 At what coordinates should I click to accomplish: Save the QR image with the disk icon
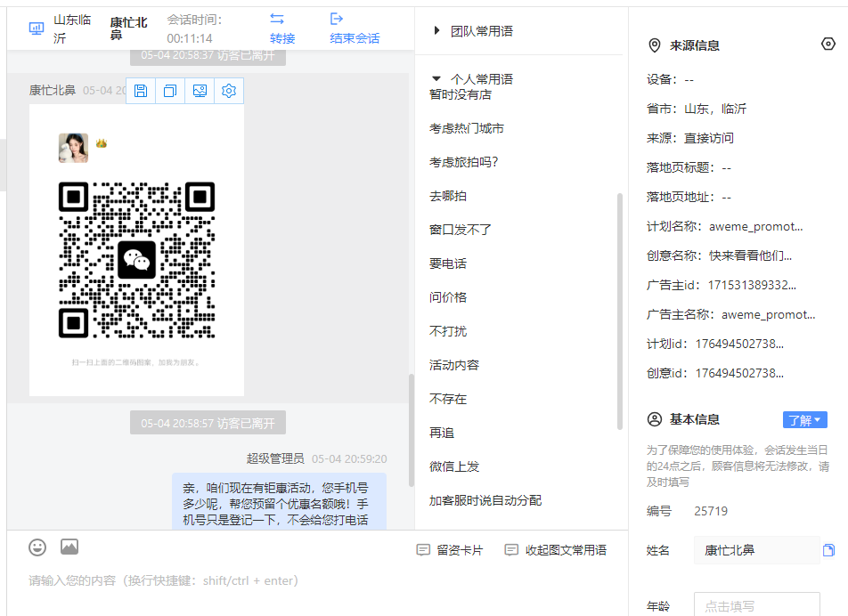(x=141, y=91)
